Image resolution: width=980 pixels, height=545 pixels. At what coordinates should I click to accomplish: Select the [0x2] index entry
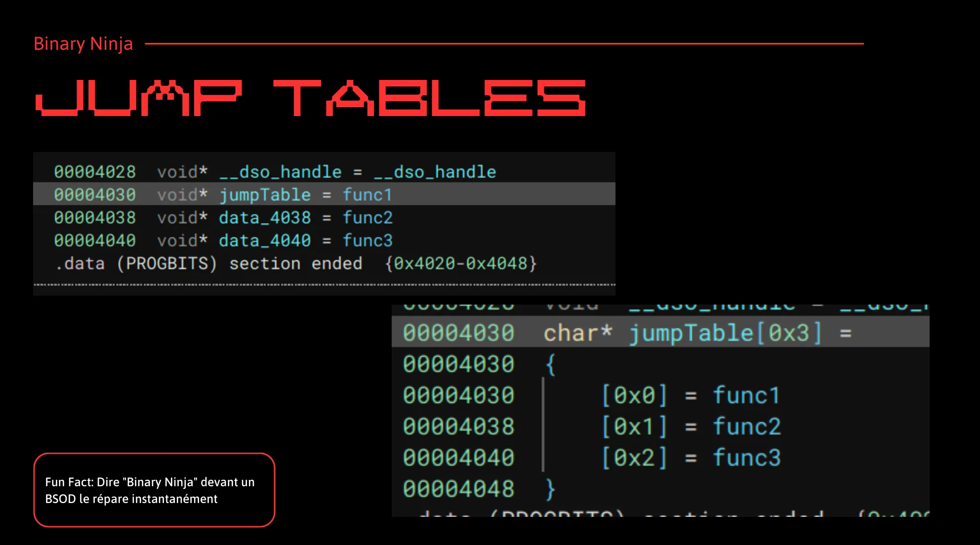(x=634, y=458)
